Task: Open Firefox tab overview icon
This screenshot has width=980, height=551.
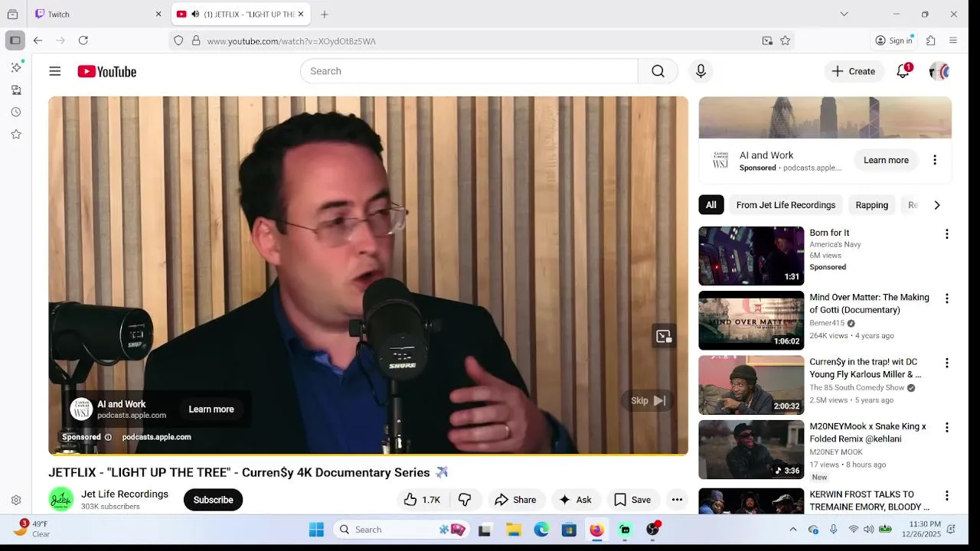Action: click(x=12, y=14)
